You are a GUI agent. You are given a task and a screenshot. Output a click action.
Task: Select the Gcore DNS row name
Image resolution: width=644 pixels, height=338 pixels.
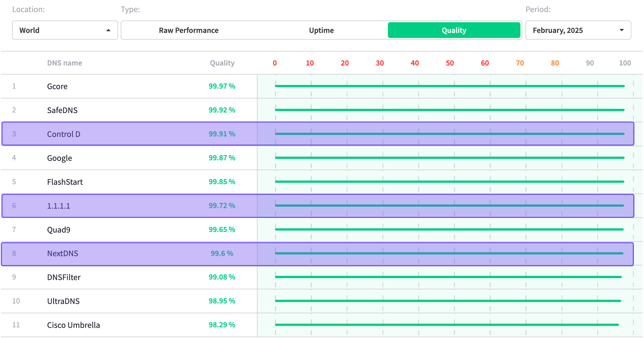[57, 86]
